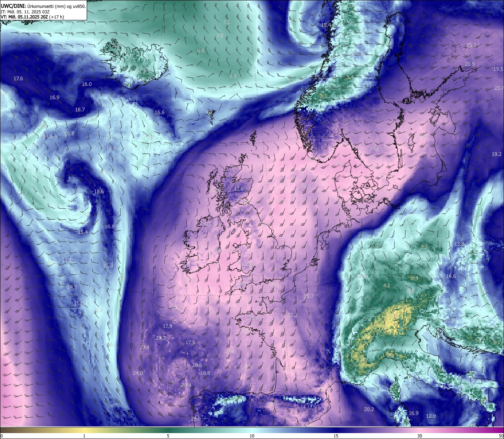Click the color bar tick label 1
This screenshot has width=504, height=439.
84,436
